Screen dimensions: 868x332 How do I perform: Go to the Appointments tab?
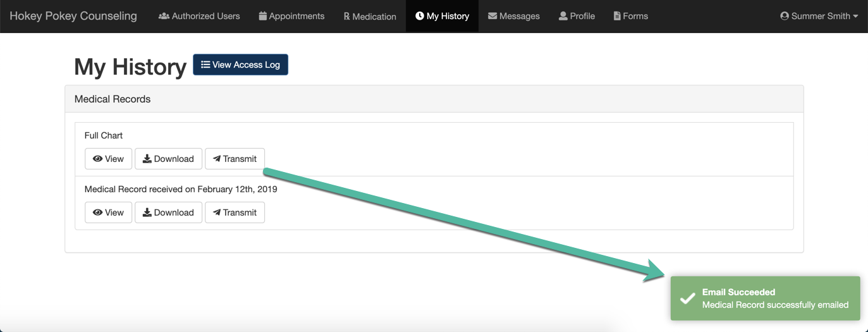[291, 16]
